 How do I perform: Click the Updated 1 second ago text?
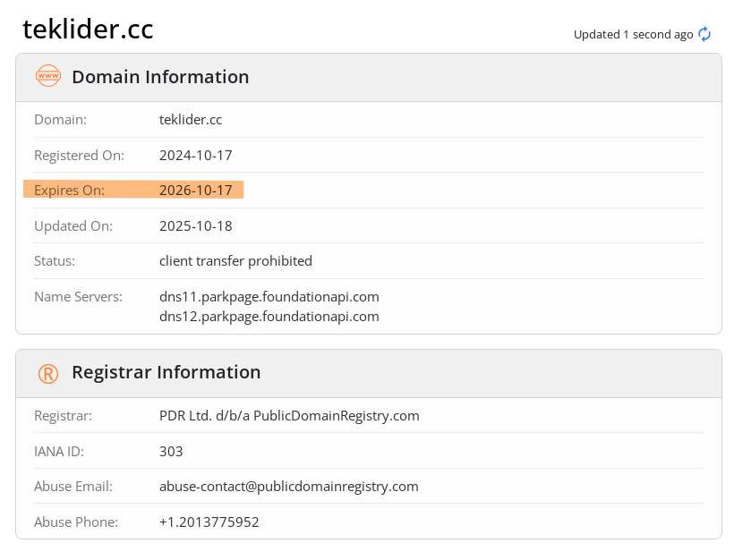(633, 34)
